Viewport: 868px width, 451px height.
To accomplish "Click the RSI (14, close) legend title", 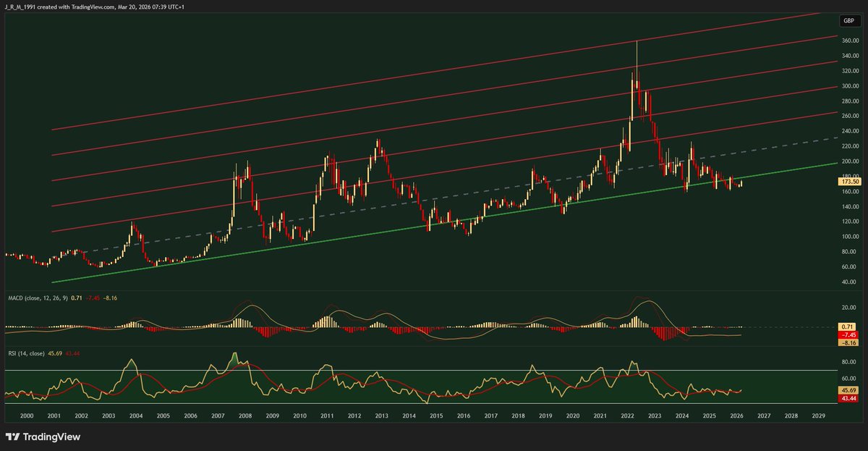I will click(x=25, y=353).
